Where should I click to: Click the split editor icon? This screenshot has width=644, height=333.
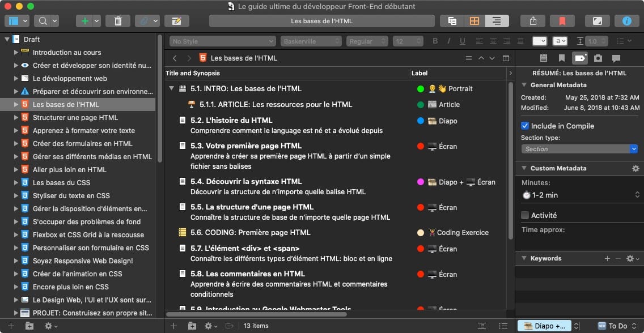[x=506, y=58]
